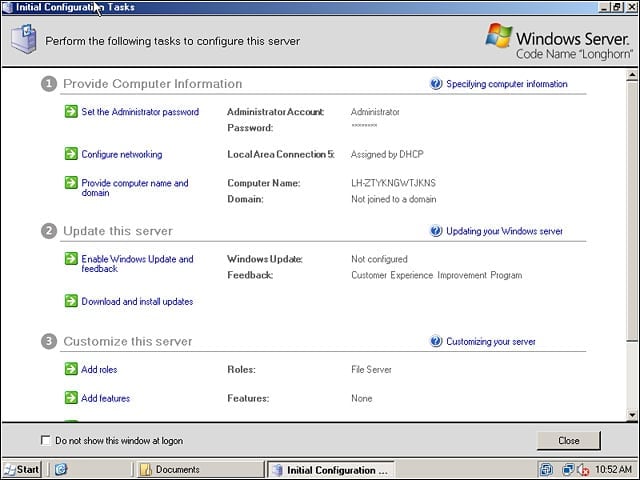Click the Assigned by DHCP value

387,154
